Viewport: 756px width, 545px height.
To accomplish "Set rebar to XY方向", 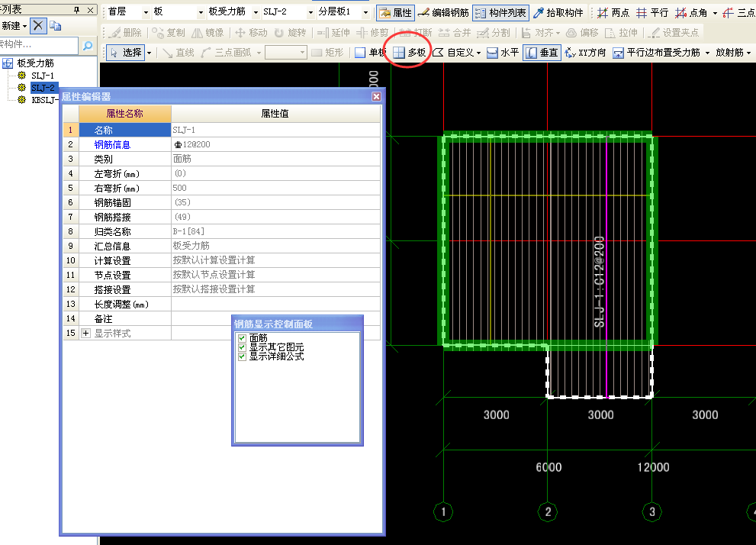I will click(585, 52).
